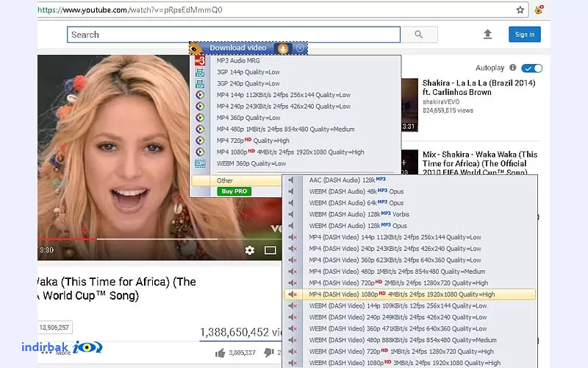Click the page URL in the address bar
The width and height of the screenshot is (588, 368).
coord(130,10)
